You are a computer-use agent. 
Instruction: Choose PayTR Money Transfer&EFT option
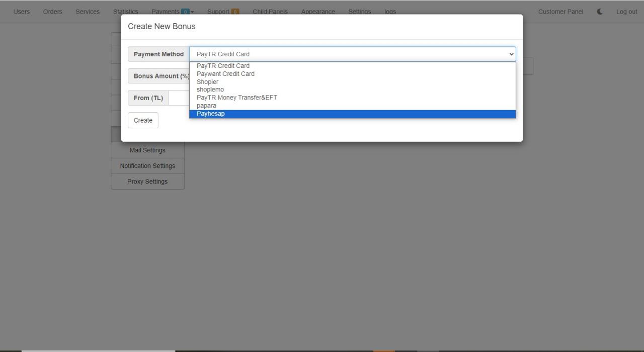tap(236, 98)
